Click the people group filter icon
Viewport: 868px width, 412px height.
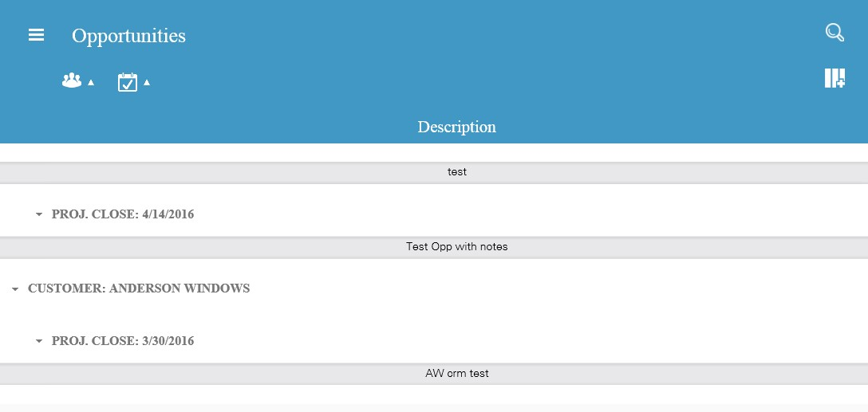pyautogui.click(x=72, y=80)
